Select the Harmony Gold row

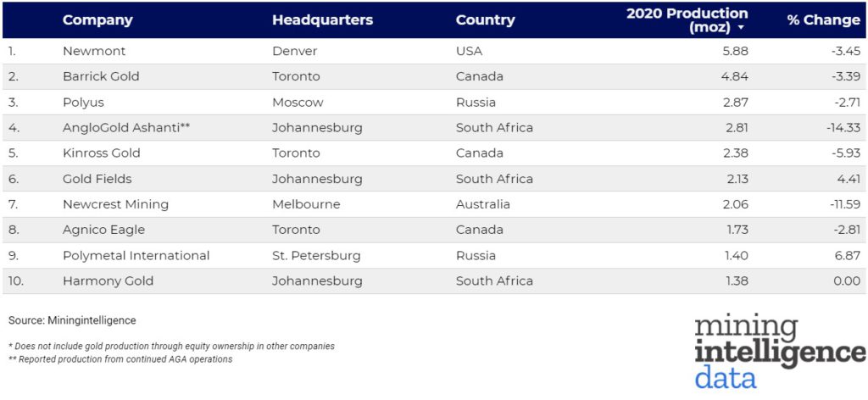click(108, 281)
